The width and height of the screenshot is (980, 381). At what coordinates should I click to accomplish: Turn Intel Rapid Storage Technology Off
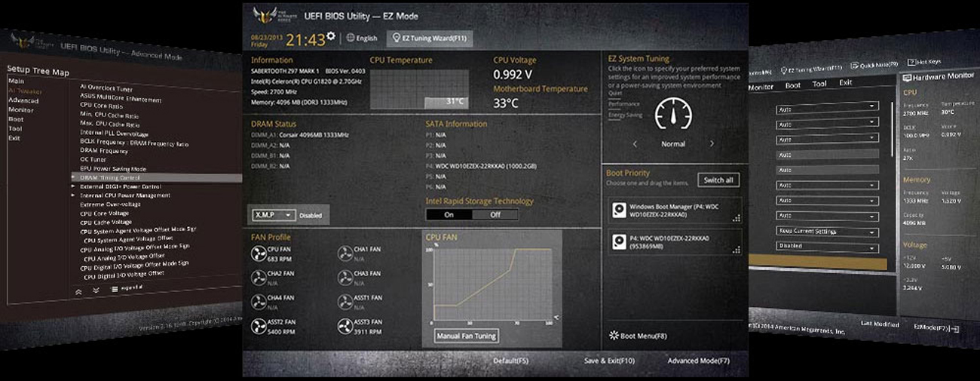tap(495, 214)
